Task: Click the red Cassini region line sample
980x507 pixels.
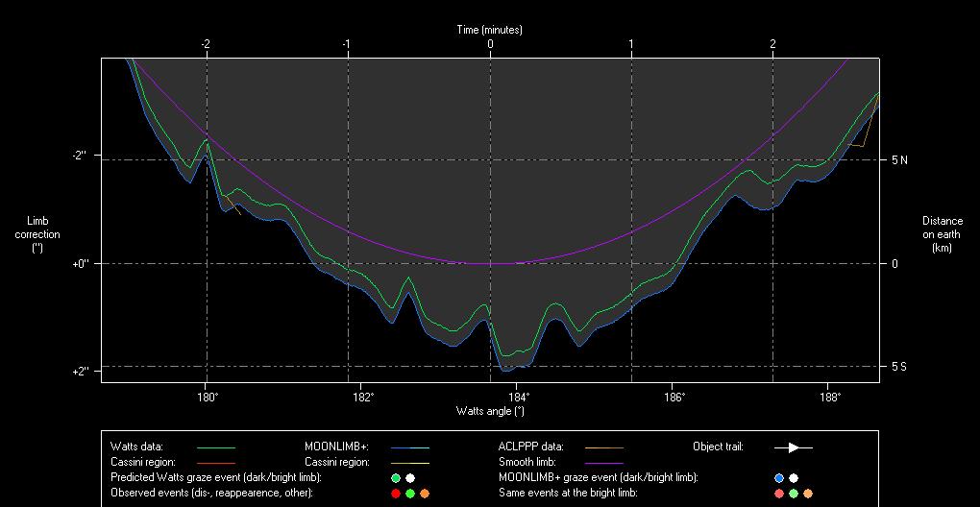Action: click(x=215, y=463)
